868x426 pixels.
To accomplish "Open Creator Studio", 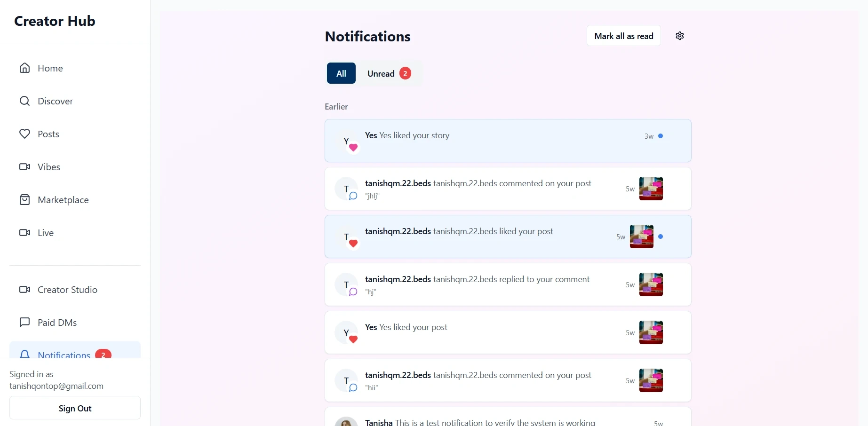I will (75, 290).
